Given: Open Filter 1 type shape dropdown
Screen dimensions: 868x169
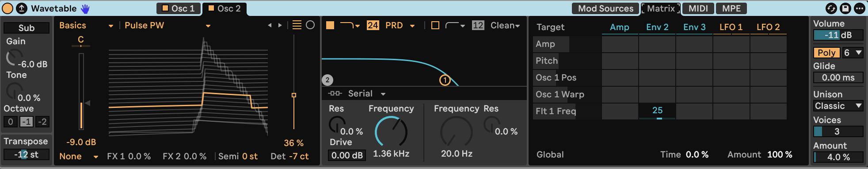Looking at the screenshot, I should coord(350,25).
